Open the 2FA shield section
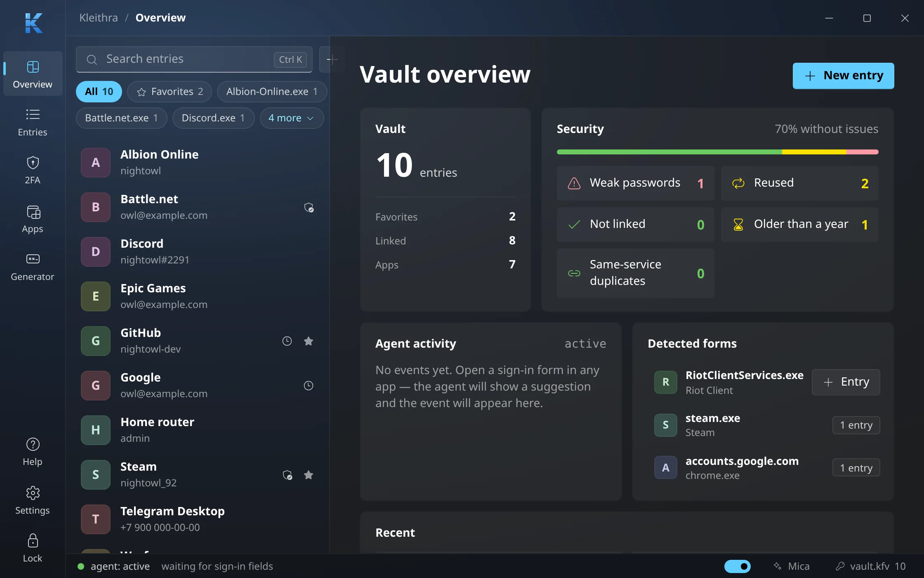Viewport: 924px width, 578px height. click(x=33, y=170)
